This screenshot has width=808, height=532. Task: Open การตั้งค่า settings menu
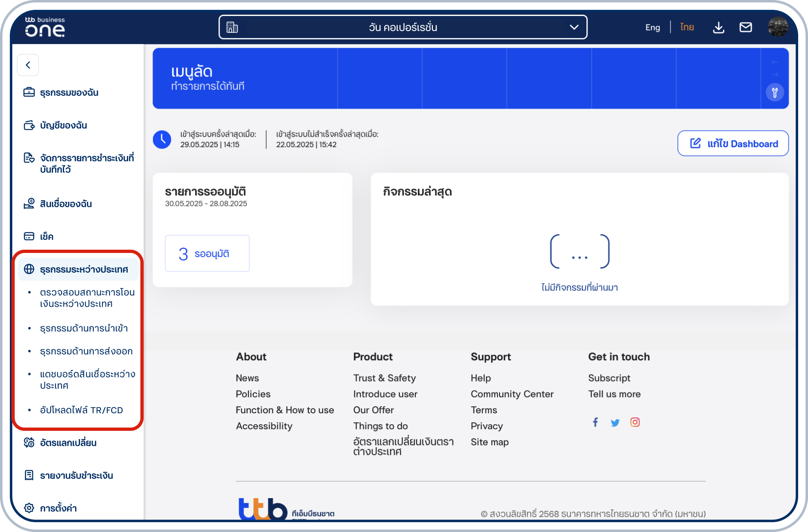pyautogui.click(x=58, y=508)
